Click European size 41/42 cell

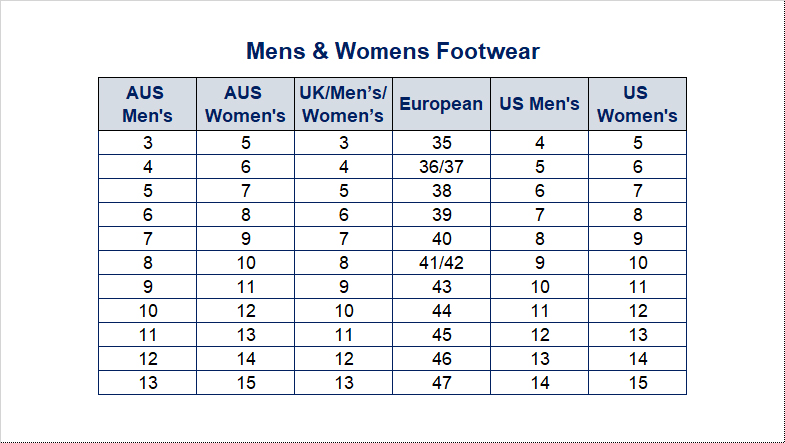pyautogui.click(x=441, y=263)
